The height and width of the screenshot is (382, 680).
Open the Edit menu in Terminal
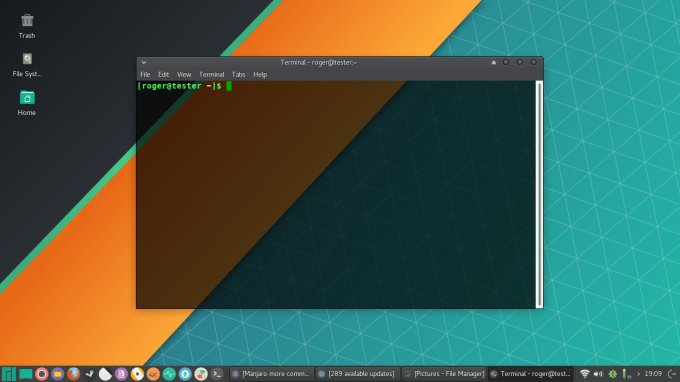point(163,75)
